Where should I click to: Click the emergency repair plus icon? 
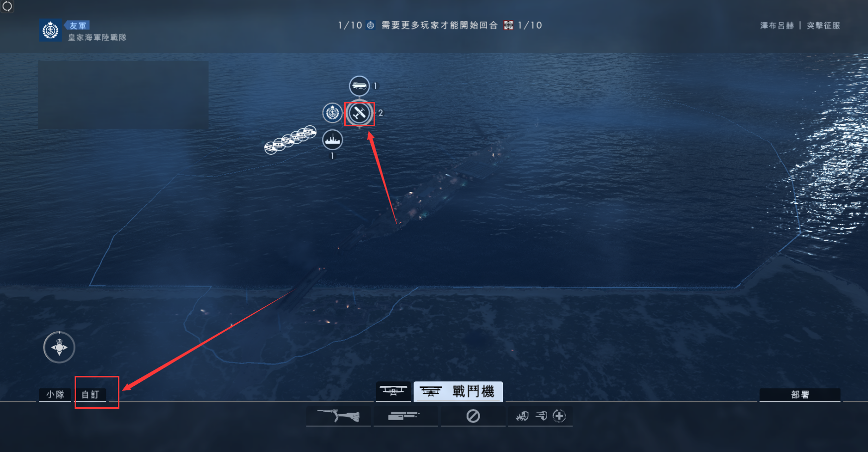point(559,416)
